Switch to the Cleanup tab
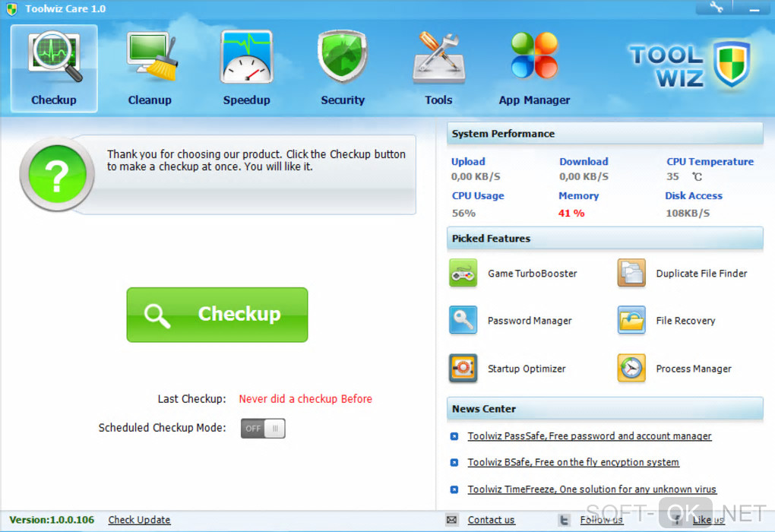 pyautogui.click(x=150, y=68)
